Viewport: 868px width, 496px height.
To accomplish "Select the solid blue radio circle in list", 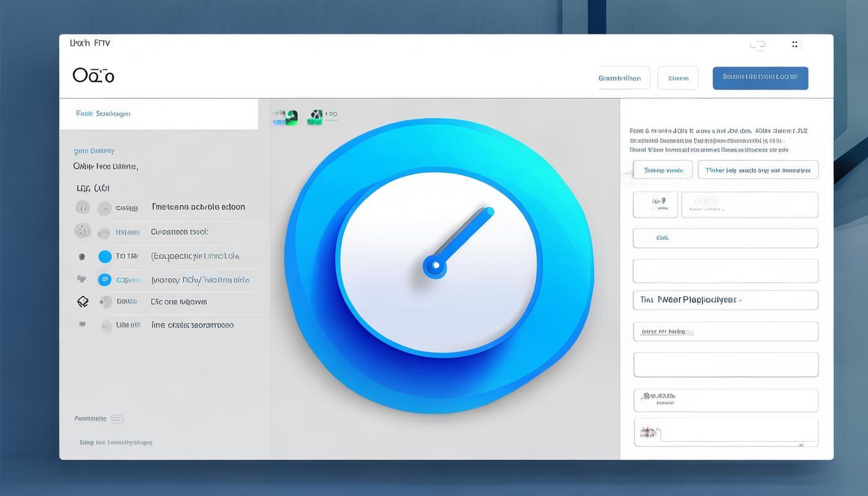I will tap(105, 256).
